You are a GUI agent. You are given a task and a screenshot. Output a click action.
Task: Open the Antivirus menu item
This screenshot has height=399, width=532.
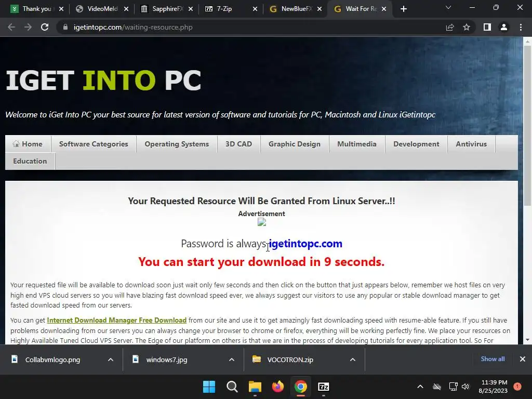[x=471, y=144]
